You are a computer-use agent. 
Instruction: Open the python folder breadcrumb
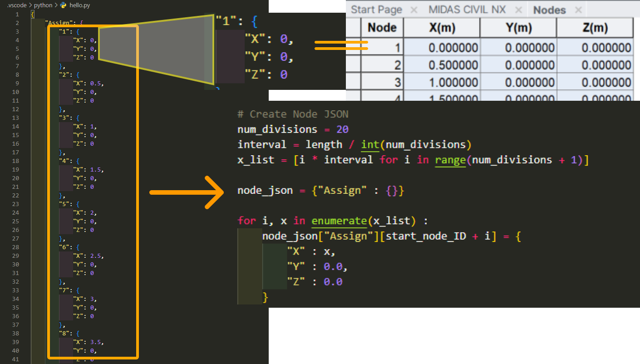(x=43, y=5)
